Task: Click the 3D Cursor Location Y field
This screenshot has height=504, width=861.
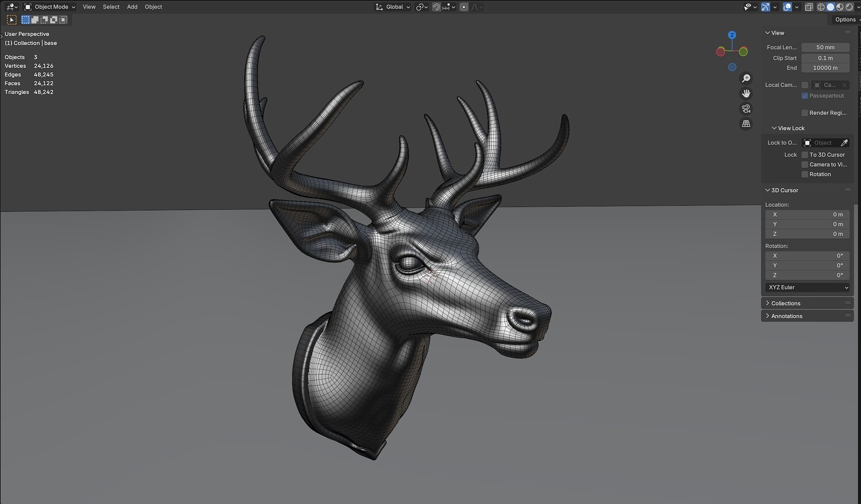Action: pos(808,224)
